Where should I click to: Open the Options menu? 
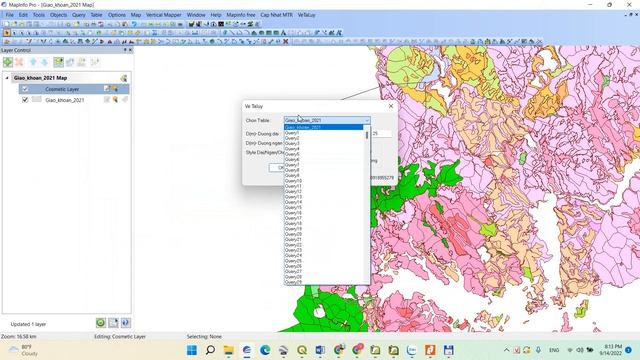[117, 15]
